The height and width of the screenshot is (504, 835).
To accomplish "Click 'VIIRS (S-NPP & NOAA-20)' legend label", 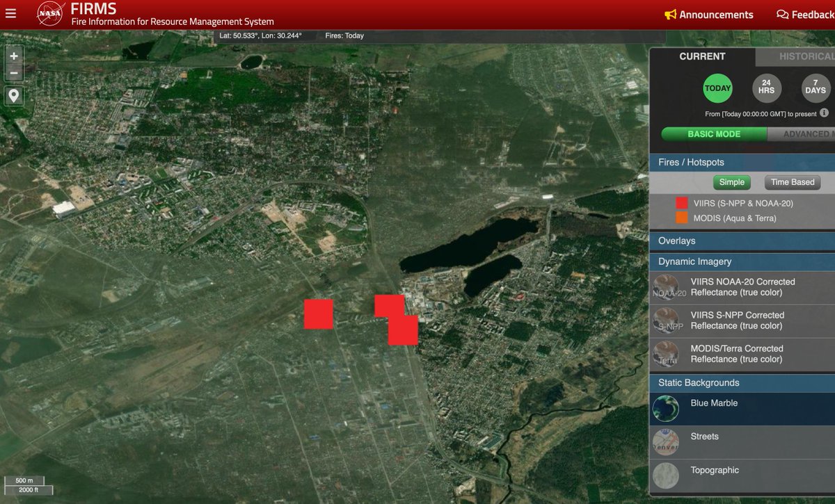I will click(x=743, y=204).
